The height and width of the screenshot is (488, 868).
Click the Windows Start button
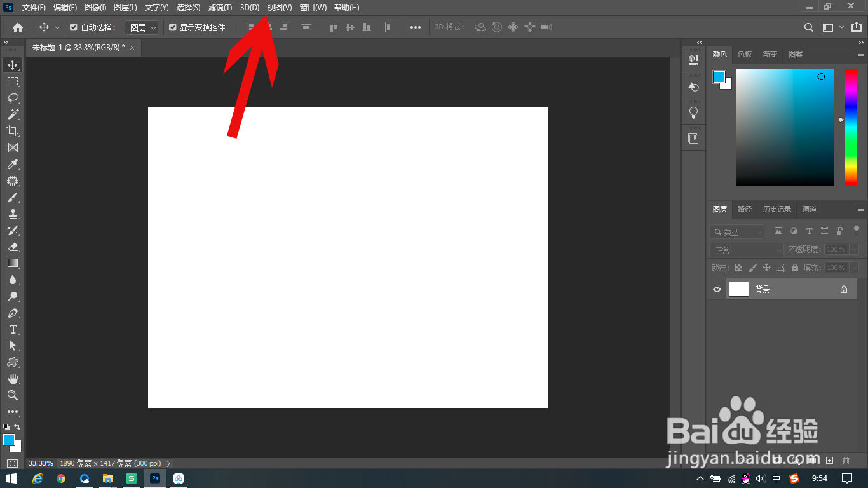click(11, 478)
